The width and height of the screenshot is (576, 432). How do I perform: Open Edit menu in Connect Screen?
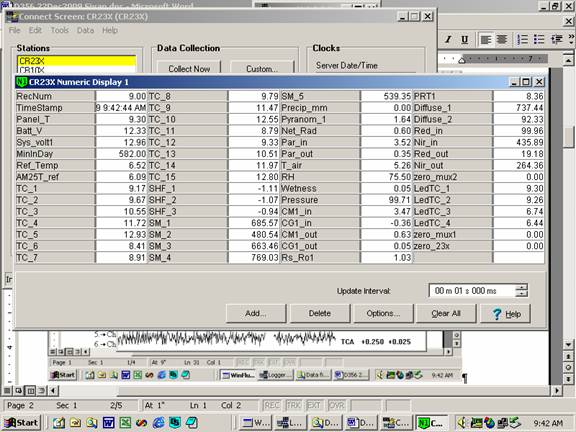(35, 30)
